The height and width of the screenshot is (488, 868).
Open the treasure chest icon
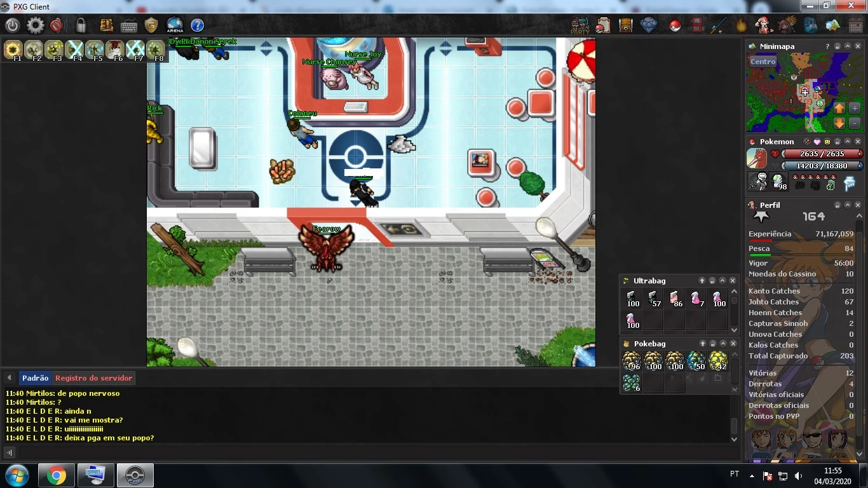(x=626, y=25)
